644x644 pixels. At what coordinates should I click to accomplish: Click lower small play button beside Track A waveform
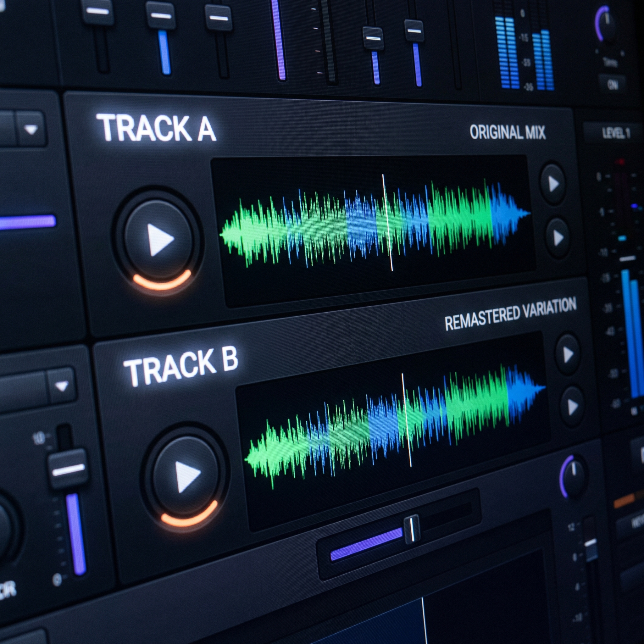[558, 238]
